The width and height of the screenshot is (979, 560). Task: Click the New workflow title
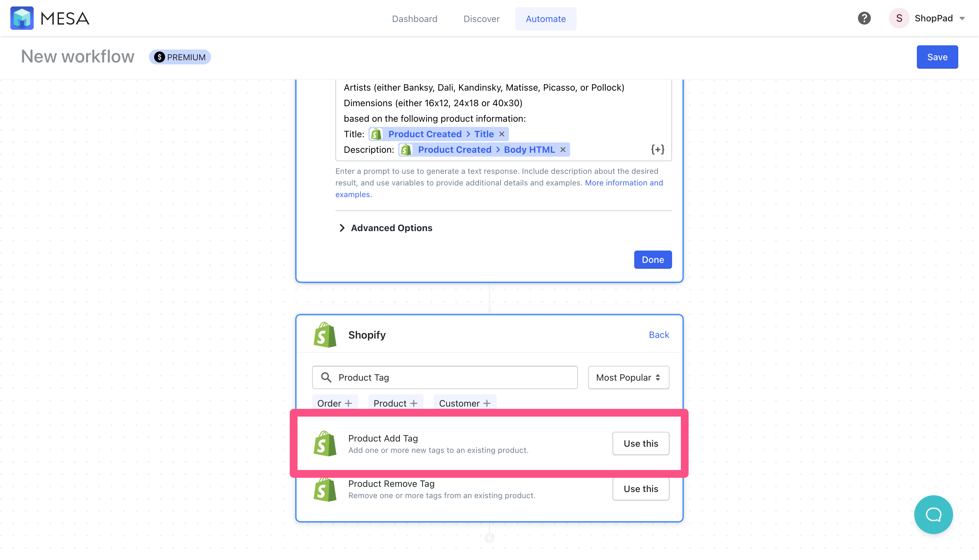[x=78, y=57]
